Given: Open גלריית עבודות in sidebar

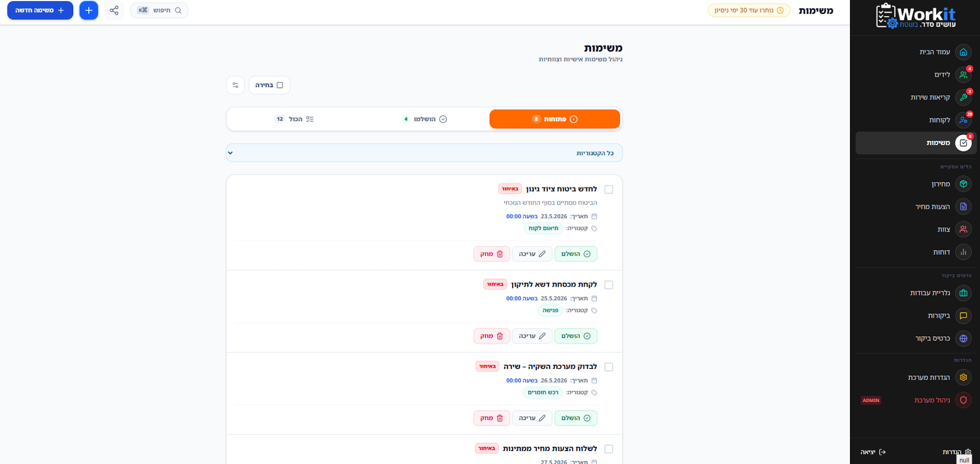Looking at the screenshot, I should 913,293.
